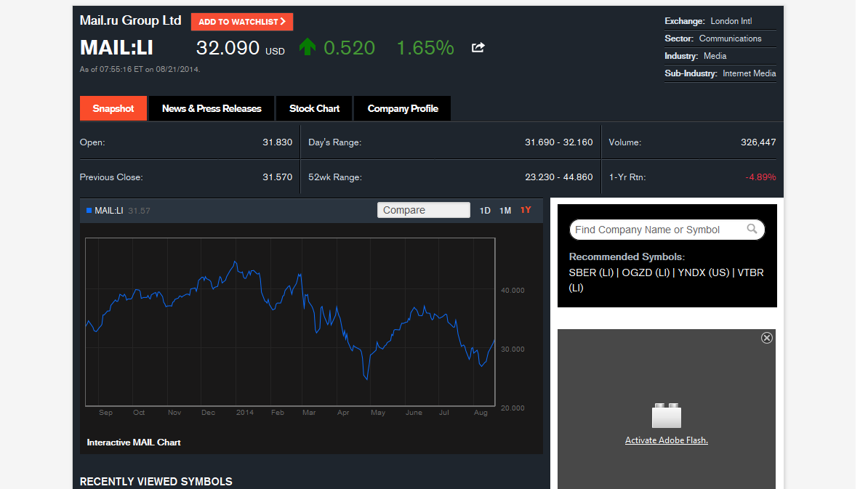868x489 pixels.
Task: Click the Volume value 326,447
Action: 758,142
